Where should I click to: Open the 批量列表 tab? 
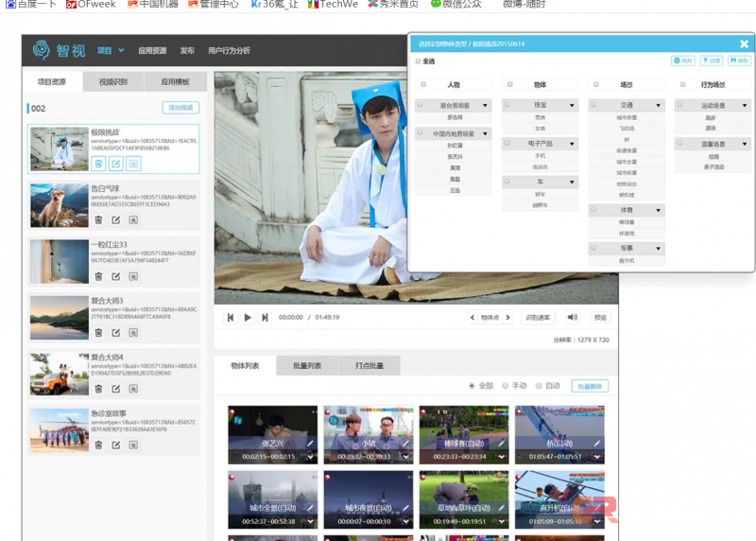tap(307, 366)
